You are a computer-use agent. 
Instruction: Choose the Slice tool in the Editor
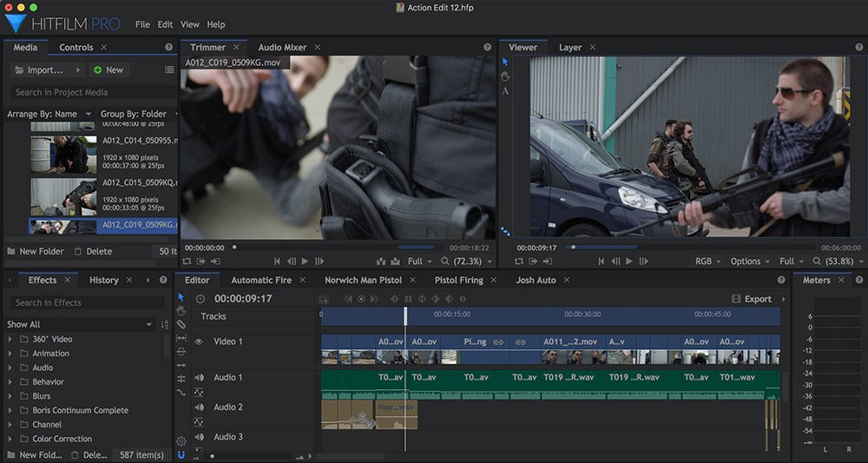[181, 325]
